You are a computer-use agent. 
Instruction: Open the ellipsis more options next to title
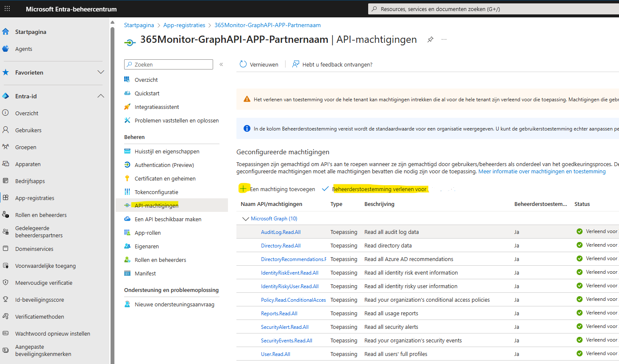[x=444, y=39]
